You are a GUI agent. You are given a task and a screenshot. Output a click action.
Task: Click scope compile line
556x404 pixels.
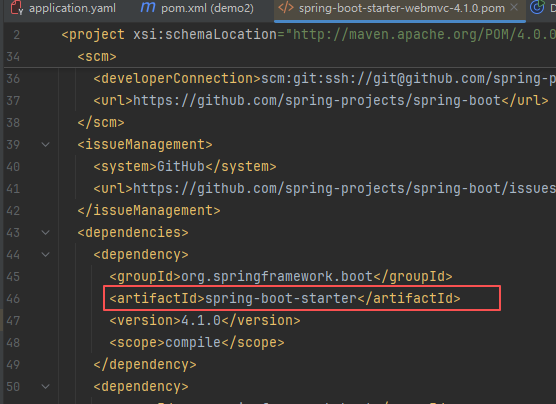pyautogui.click(x=197, y=342)
